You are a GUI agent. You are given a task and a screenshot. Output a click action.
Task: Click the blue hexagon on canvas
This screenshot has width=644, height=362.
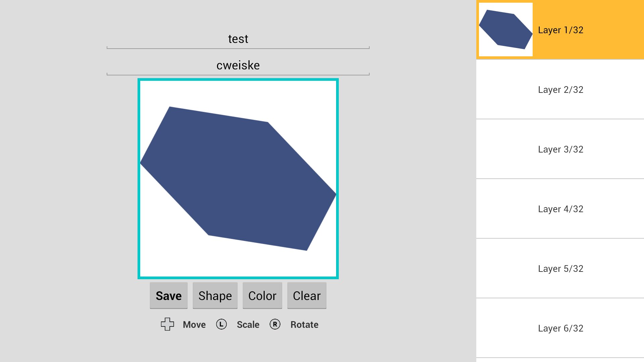pyautogui.click(x=238, y=178)
